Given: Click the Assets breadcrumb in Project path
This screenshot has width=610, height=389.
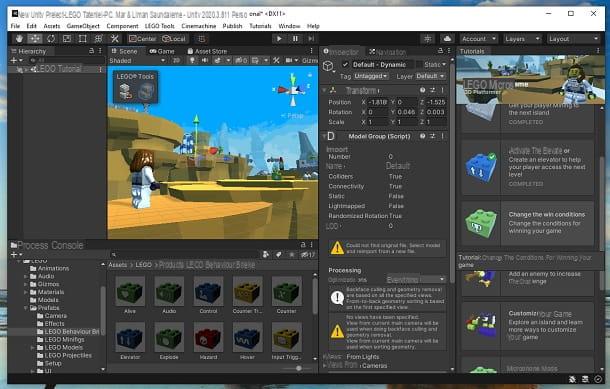Looking at the screenshot, I should pos(117,265).
